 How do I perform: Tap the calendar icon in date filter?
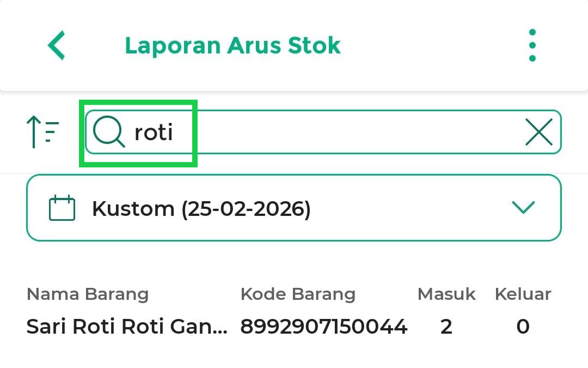coord(62,208)
